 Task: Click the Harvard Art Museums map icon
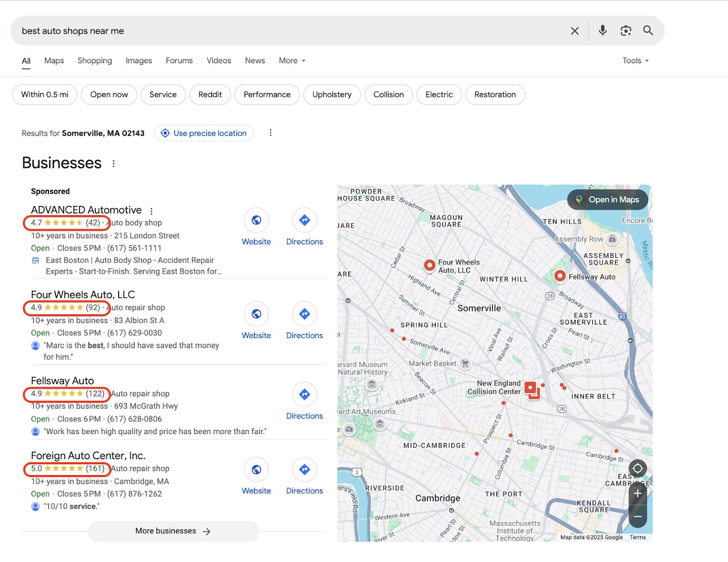point(380,424)
